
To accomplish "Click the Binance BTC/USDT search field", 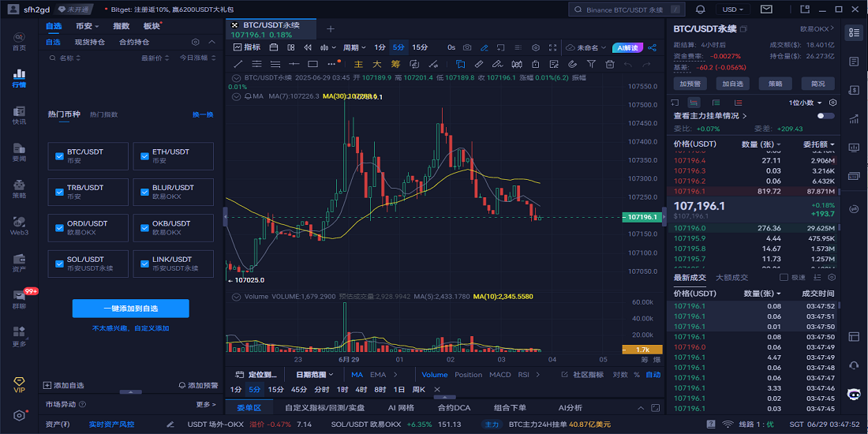I will coord(623,9).
